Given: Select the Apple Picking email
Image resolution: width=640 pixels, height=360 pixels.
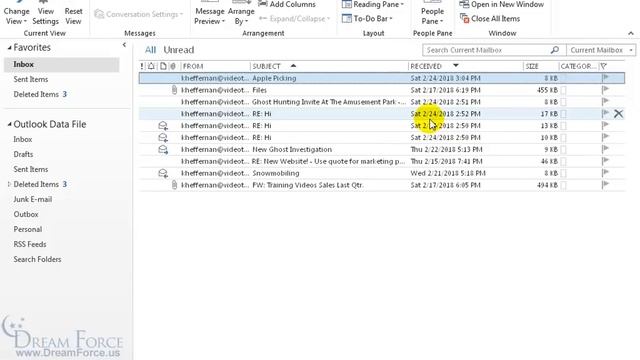Looking at the screenshot, I should tap(382, 78).
